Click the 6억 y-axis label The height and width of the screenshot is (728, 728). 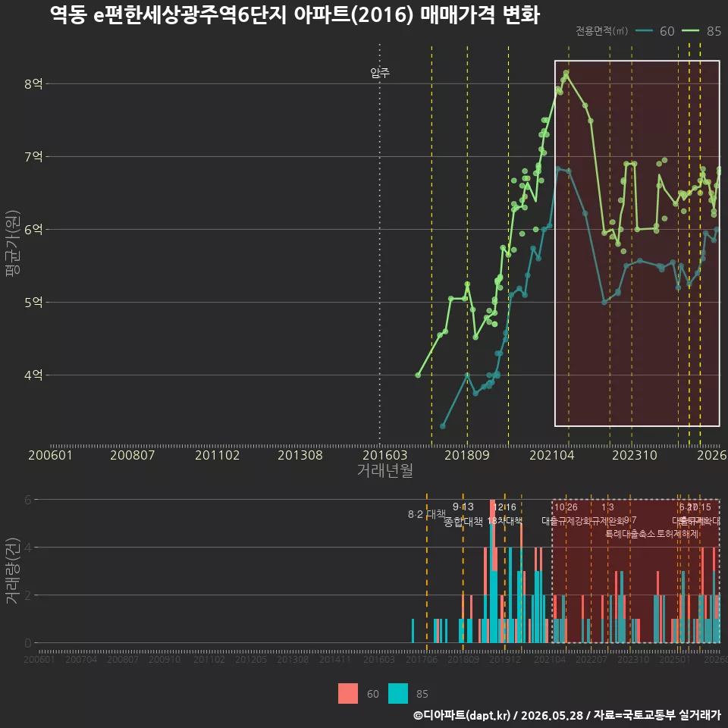pyautogui.click(x=34, y=229)
